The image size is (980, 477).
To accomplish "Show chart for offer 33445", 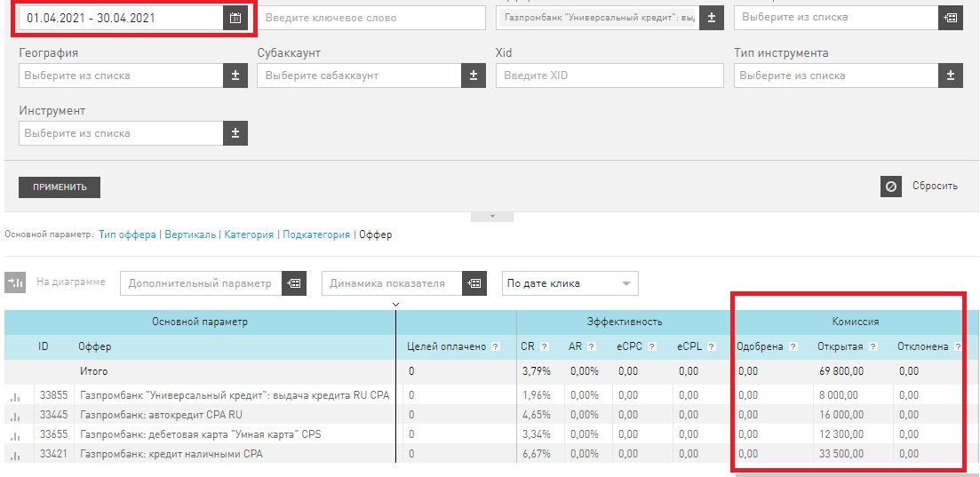I will pos(16,416).
